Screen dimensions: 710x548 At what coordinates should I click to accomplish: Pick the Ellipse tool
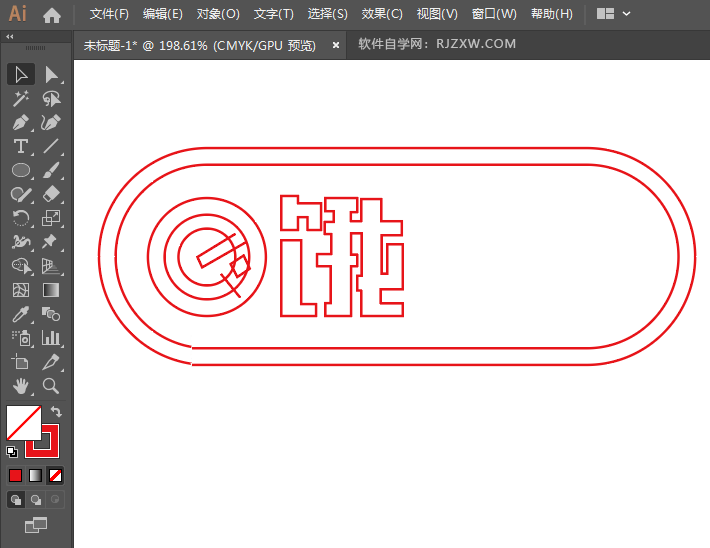point(21,170)
